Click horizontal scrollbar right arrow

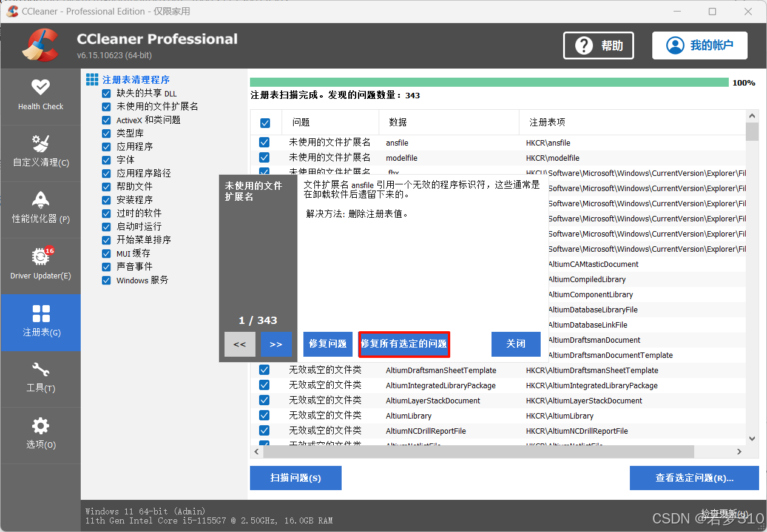click(739, 452)
